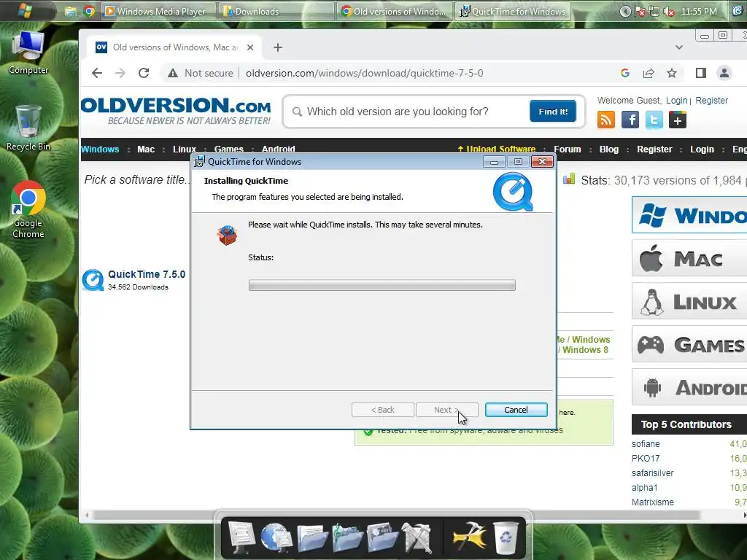This screenshot has height=560, width=747.
Task: Select Mac in the site nav bar
Action: click(146, 149)
